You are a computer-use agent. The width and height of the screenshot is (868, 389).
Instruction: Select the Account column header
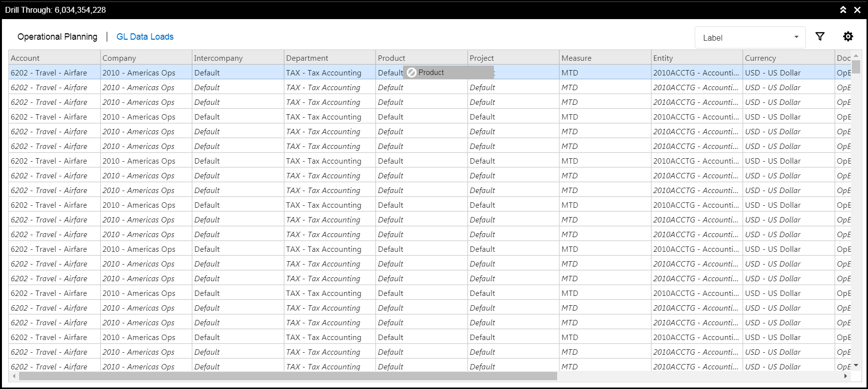54,58
